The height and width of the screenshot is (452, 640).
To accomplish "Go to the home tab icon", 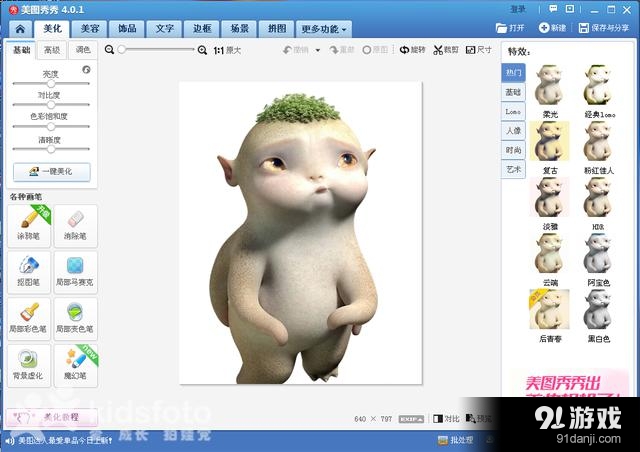I will tap(20, 29).
